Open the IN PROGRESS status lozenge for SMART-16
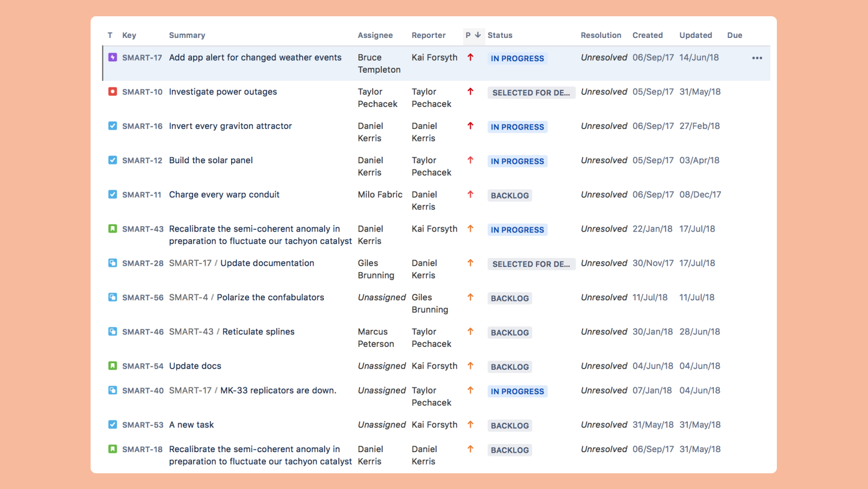 (516, 126)
